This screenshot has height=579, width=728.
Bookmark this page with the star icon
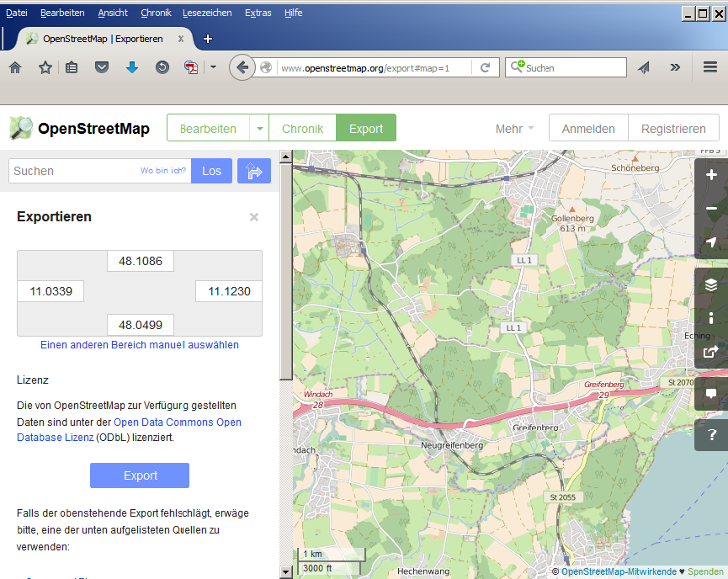[45, 68]
